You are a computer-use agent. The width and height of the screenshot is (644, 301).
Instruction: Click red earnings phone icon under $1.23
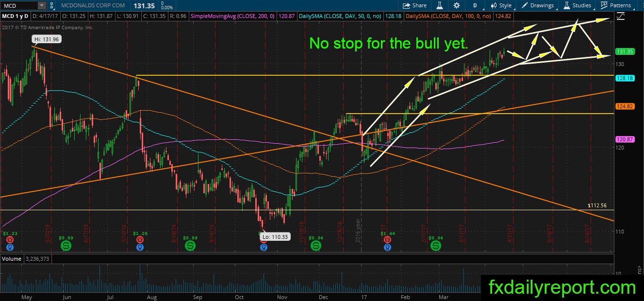(11, 239)
